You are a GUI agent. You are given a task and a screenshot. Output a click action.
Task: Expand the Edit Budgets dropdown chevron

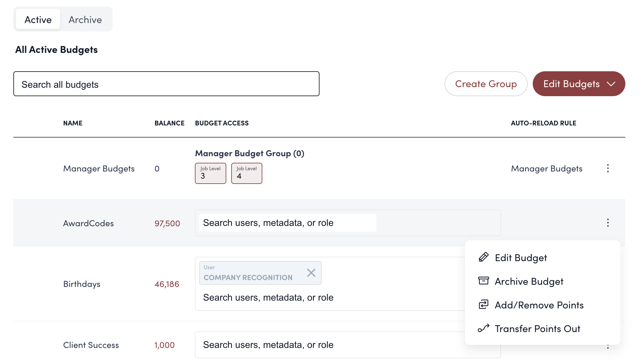tap(611, 84)
